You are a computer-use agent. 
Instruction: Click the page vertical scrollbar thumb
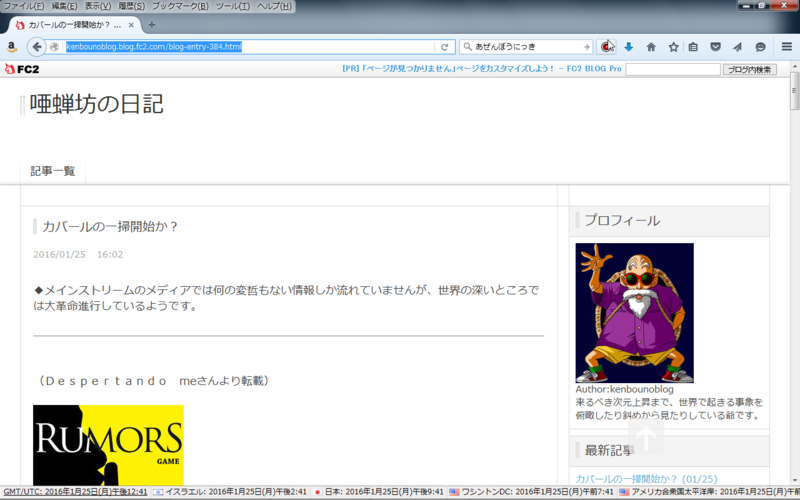pos(794,91)
